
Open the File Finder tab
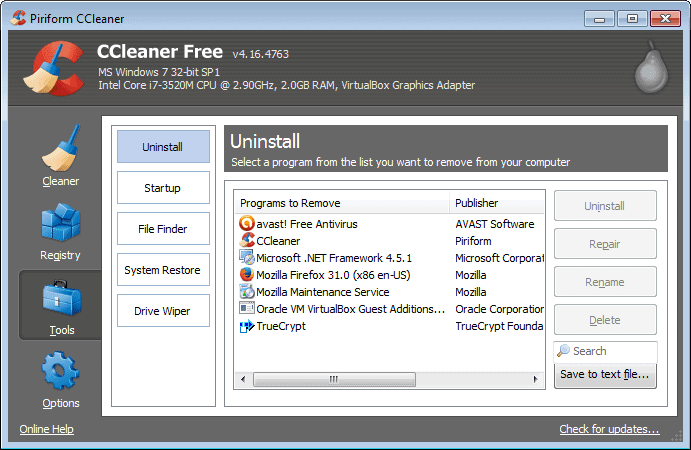coord(163,229)
